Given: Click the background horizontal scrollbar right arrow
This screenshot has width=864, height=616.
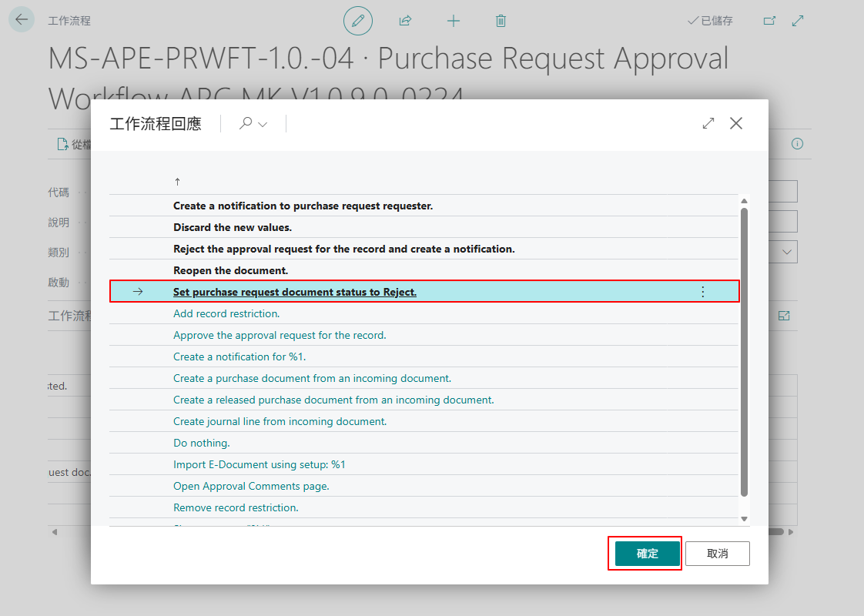Looking at the screenshot, I should click(792, 532).
